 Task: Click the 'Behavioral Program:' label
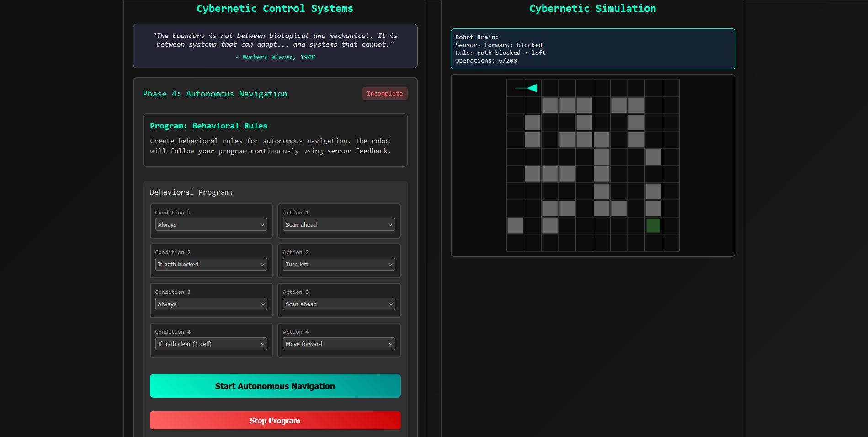point(192,192)
